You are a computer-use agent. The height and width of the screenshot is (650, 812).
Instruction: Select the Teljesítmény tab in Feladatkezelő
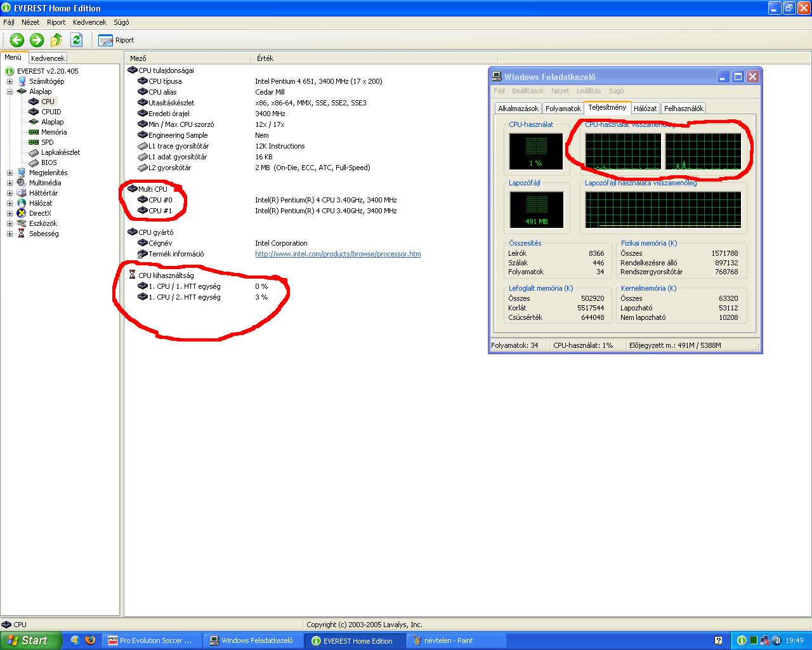coord(607,107)
